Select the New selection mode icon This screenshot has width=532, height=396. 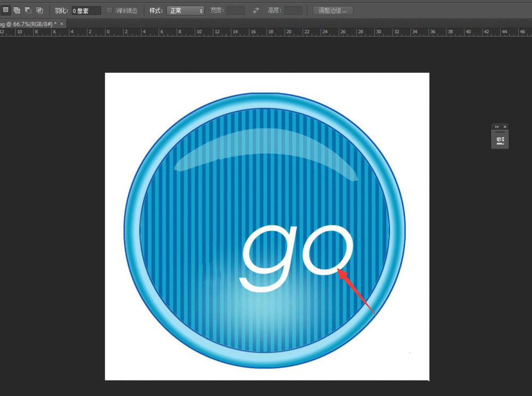pyautogui.click(x=6, y=10)
